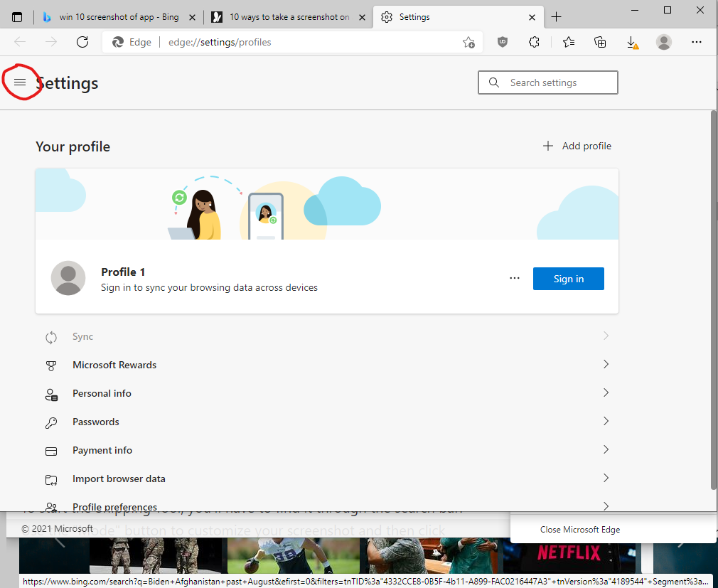Click the browser Forward arrow
This screenshot has height=588, width=718.
coord(50,42)
